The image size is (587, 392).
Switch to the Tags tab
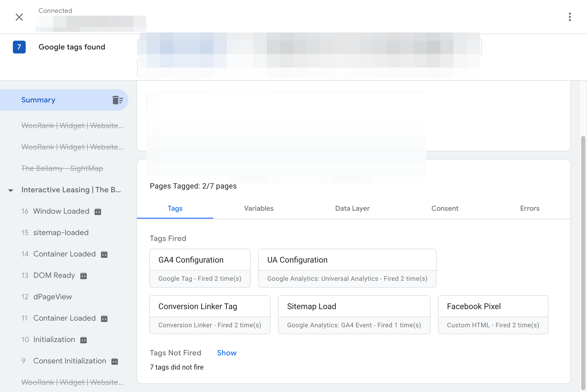point(175,209)
